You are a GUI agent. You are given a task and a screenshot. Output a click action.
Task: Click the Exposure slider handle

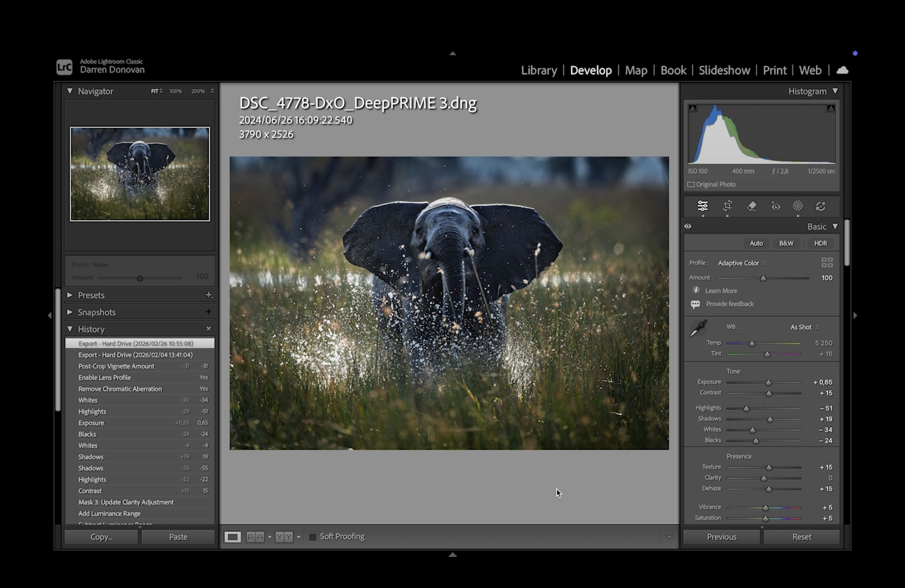pos(768,383)
